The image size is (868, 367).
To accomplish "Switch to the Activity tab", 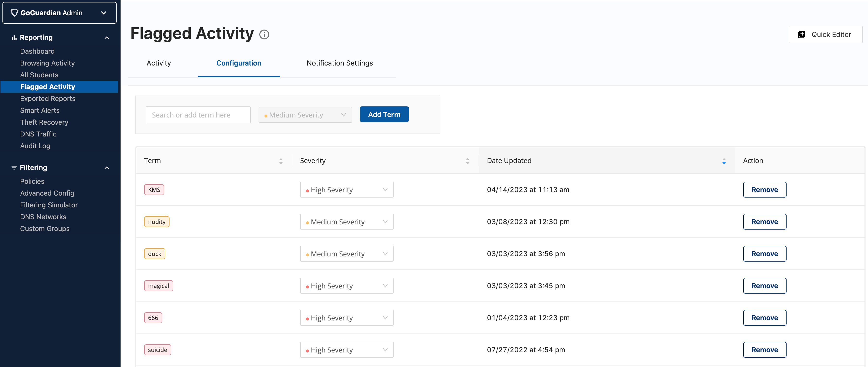I will pos(159,63).
